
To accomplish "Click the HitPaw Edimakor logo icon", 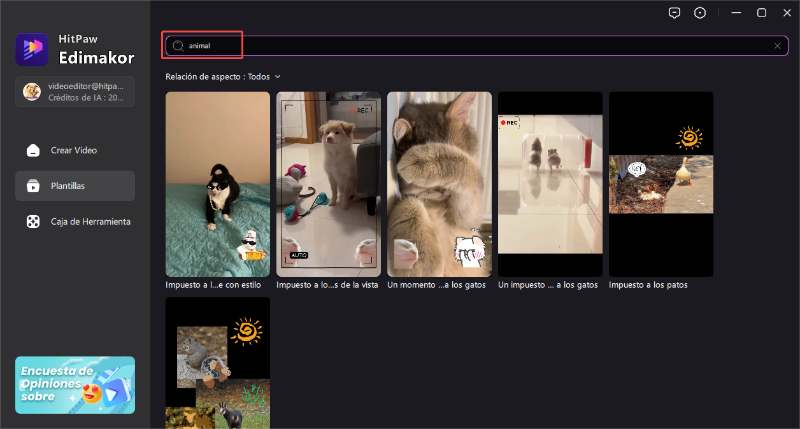I will point(32,49).
